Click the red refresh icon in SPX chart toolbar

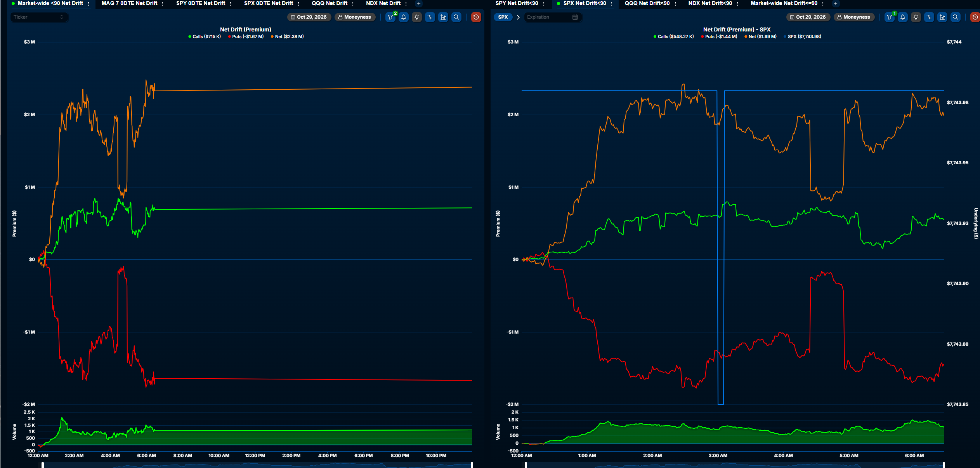975,17
